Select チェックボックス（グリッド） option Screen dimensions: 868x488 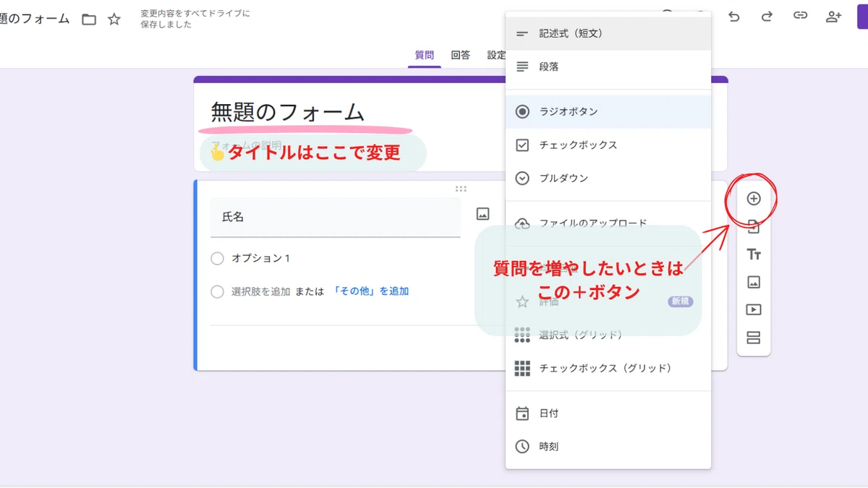608,368
